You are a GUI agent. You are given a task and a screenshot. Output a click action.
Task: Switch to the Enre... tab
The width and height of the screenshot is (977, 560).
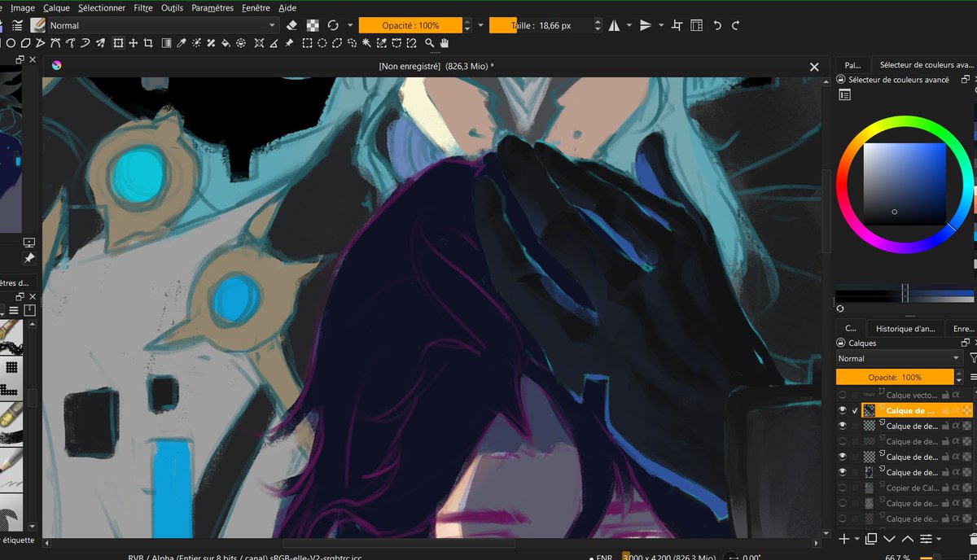point(962,329)
